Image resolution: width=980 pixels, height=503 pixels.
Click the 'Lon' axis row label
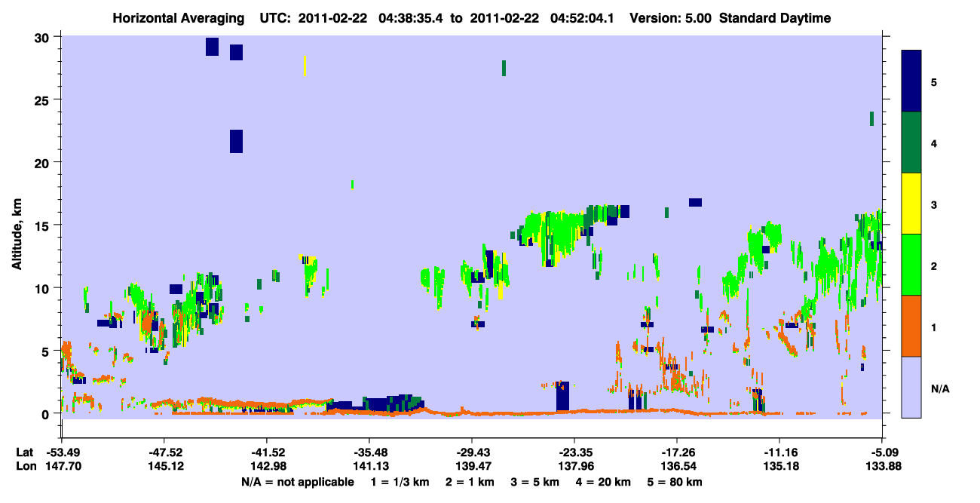click(25, 467)
